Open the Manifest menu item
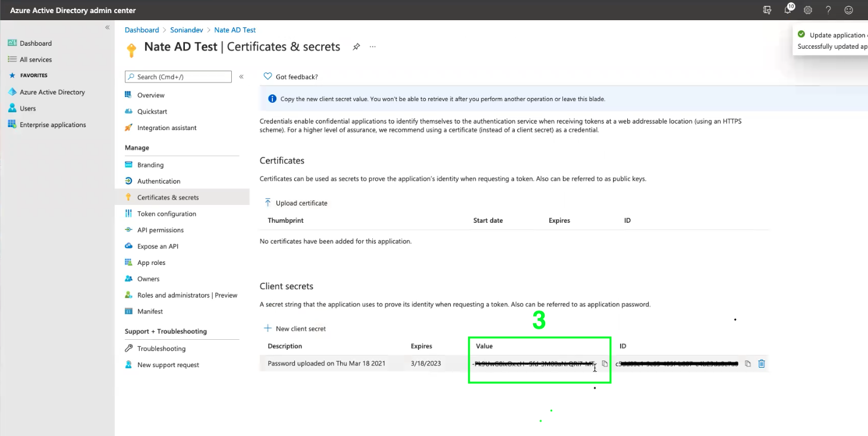 pyautogui.click(x=150, y=311)
